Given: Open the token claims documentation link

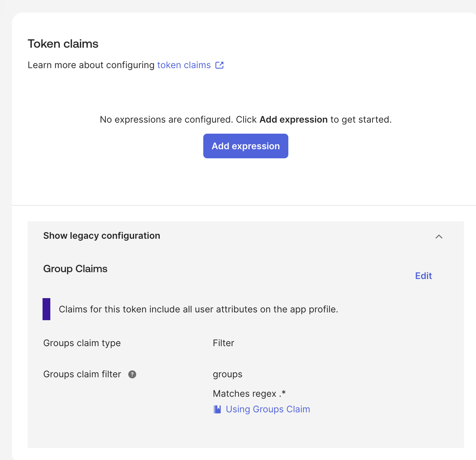Looking at the screenshot, I should click(x=184, y=65).
